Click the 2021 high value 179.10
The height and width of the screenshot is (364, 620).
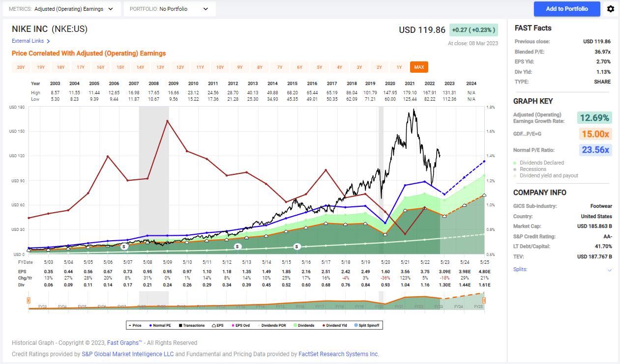pyautogui.click(x=409, y=92)
